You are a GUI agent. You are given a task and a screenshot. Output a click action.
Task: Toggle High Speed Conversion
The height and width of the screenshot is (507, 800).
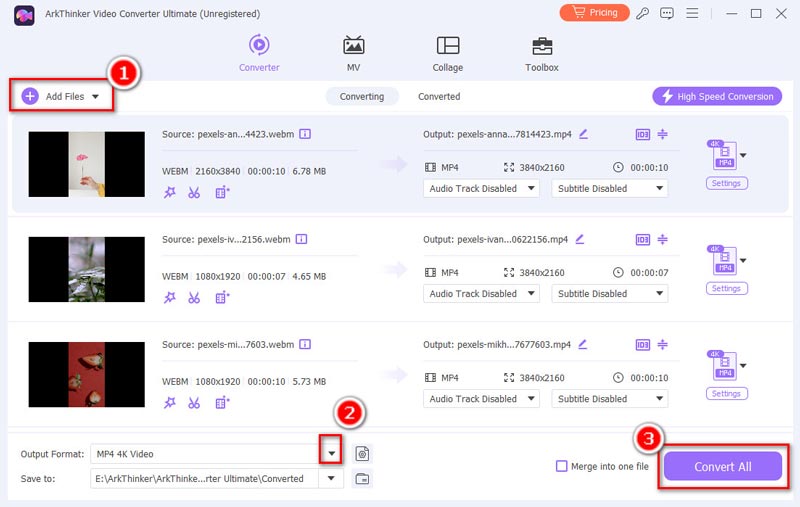[x=717, y=96]
